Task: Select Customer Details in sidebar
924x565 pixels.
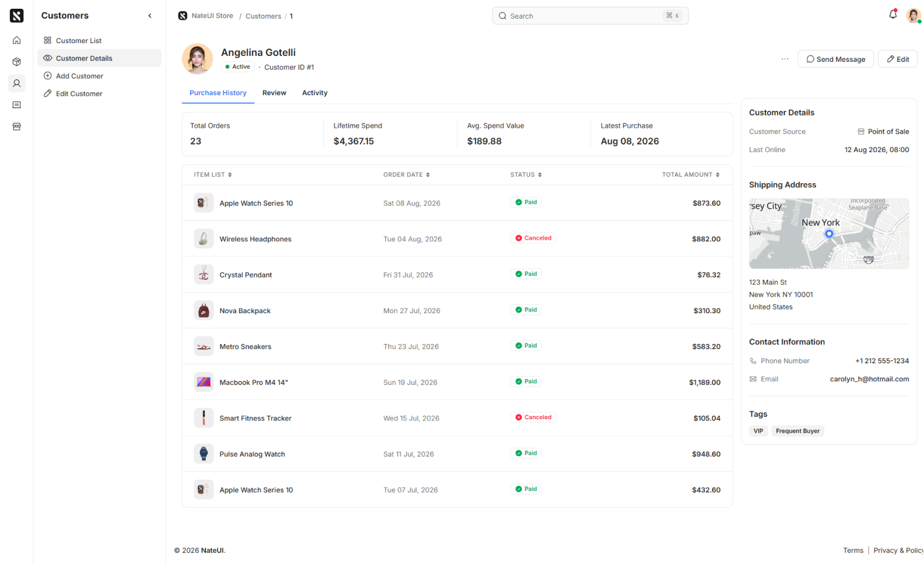Action: [x=99, y=58]
